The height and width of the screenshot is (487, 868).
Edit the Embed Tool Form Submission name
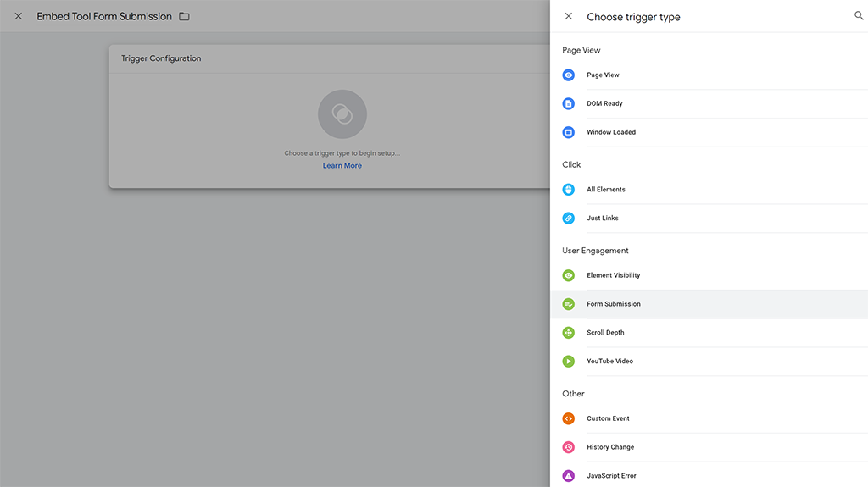(x=104, y=17)
